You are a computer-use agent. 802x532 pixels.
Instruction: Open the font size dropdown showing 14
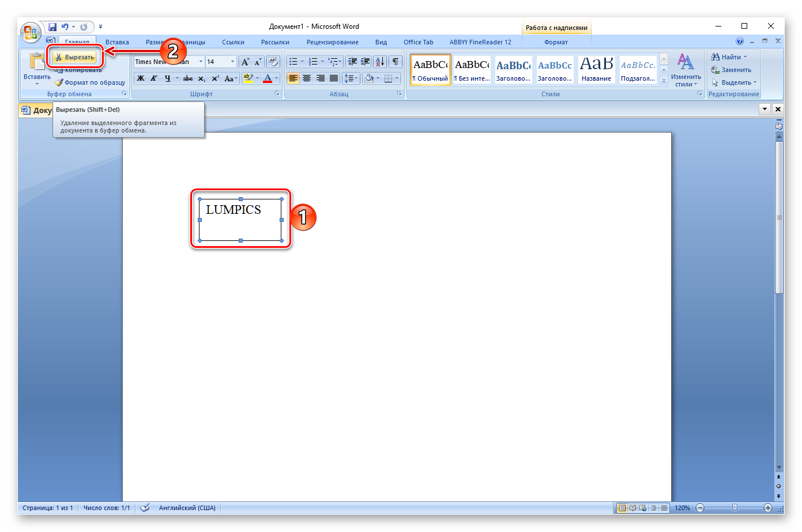pos(232,62)
